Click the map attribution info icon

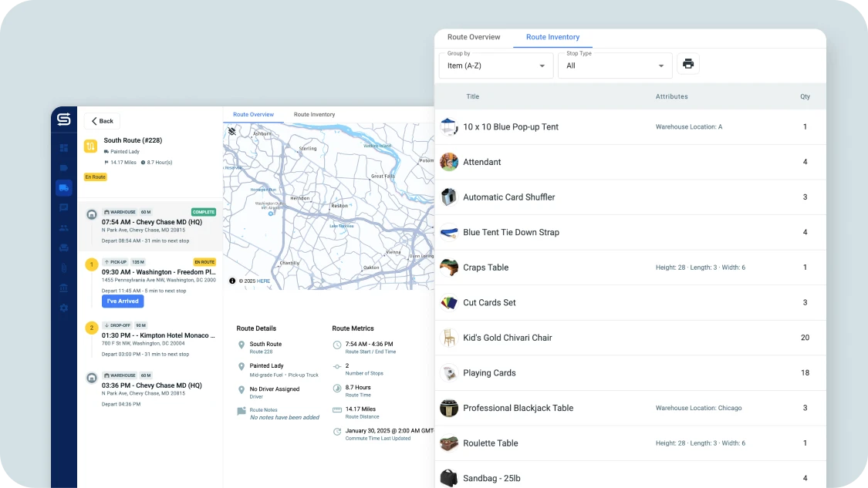tap(232, 281)
